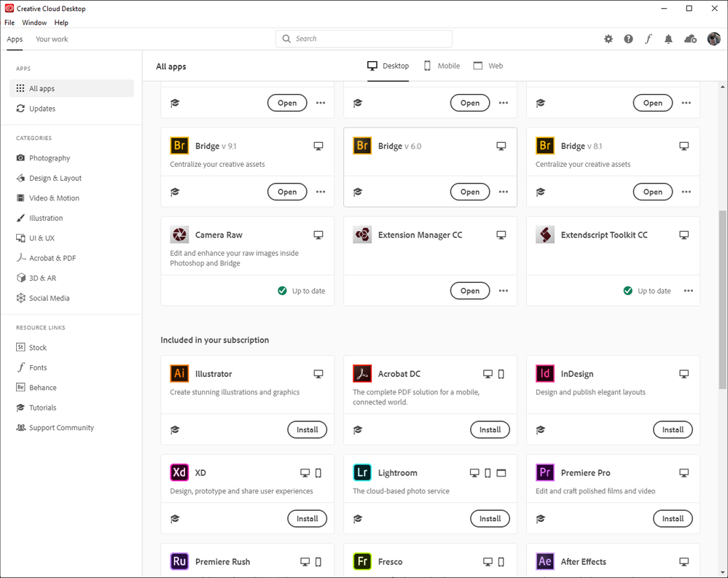Click the Lightroom app icon
Viewport: 728px width, 578px height.
tap(362, 473)
